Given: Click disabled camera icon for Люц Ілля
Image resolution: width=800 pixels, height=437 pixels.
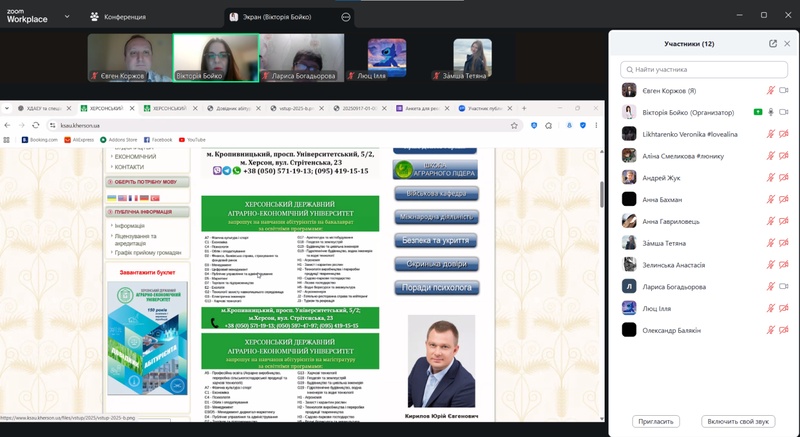Looking at the screenshot, I should point(784,307).
